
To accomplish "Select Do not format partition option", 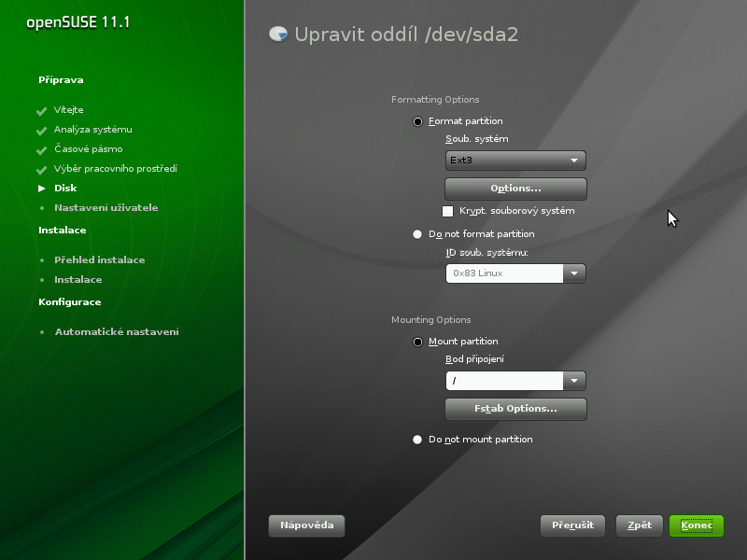I will click(417, 234).
